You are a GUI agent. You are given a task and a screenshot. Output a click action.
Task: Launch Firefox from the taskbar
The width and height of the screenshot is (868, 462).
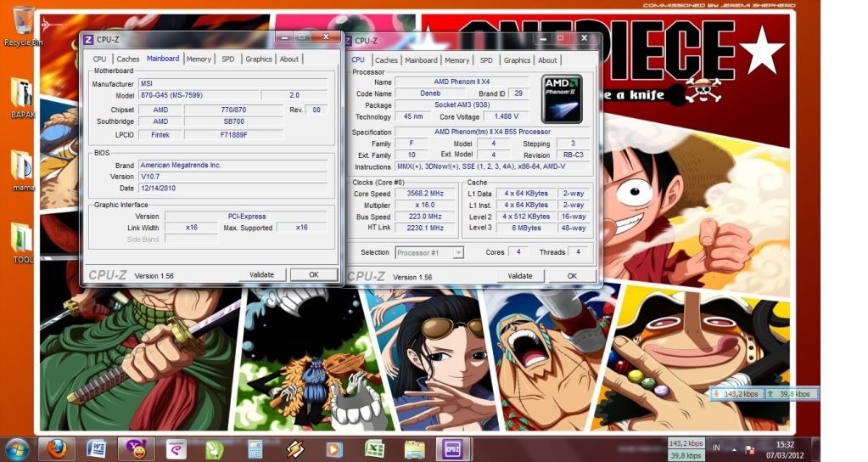click(57, 448)
